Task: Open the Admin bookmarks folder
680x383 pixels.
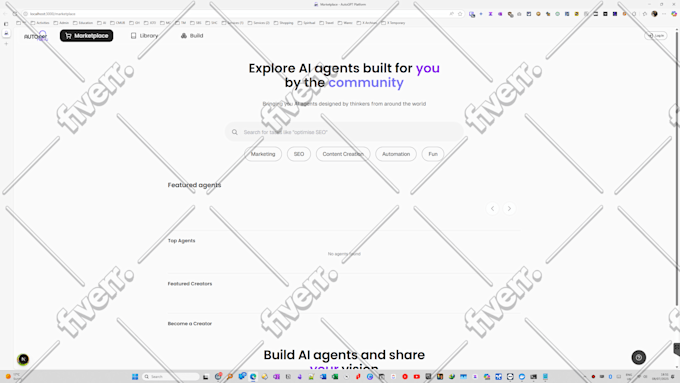Action: [61, 23]
